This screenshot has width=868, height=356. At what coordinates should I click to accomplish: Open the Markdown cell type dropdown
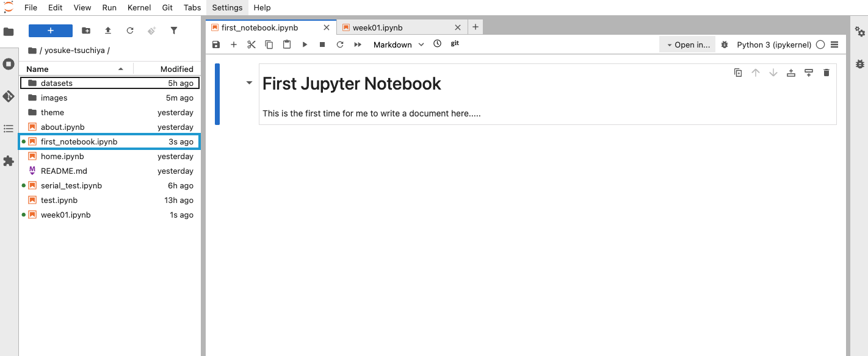pyautogui.click(x=399, y=44)
